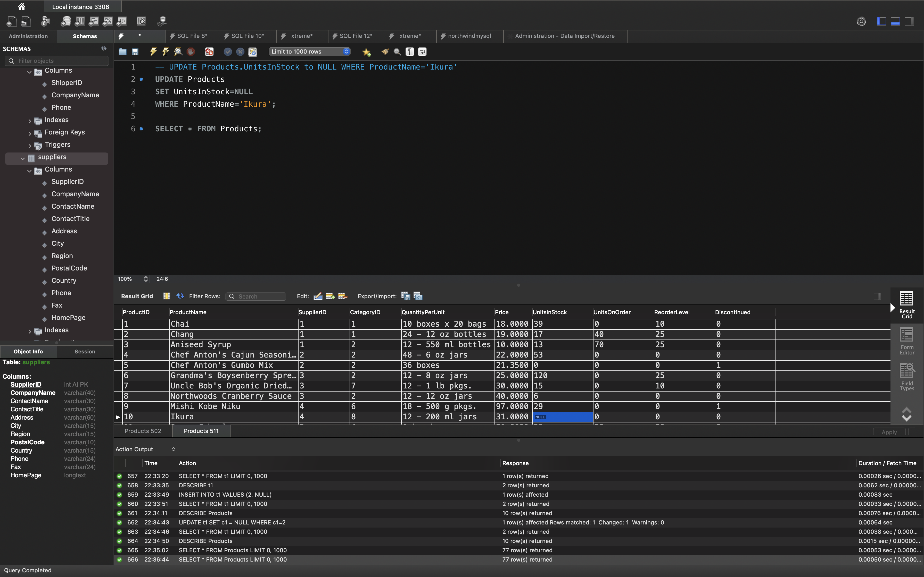The image size is (924, 577).
Task: Open the Field Types panel
Action: point(906,377)
